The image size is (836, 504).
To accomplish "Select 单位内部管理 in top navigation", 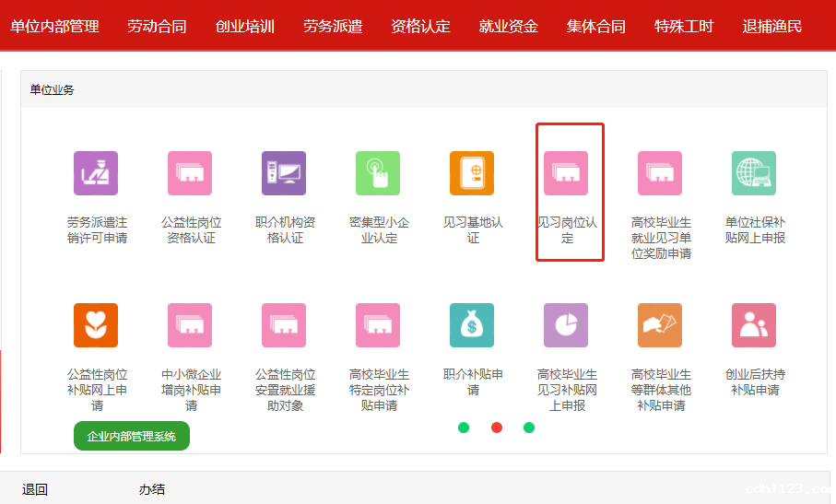I will pyautogui.click(x=55, y=26).
